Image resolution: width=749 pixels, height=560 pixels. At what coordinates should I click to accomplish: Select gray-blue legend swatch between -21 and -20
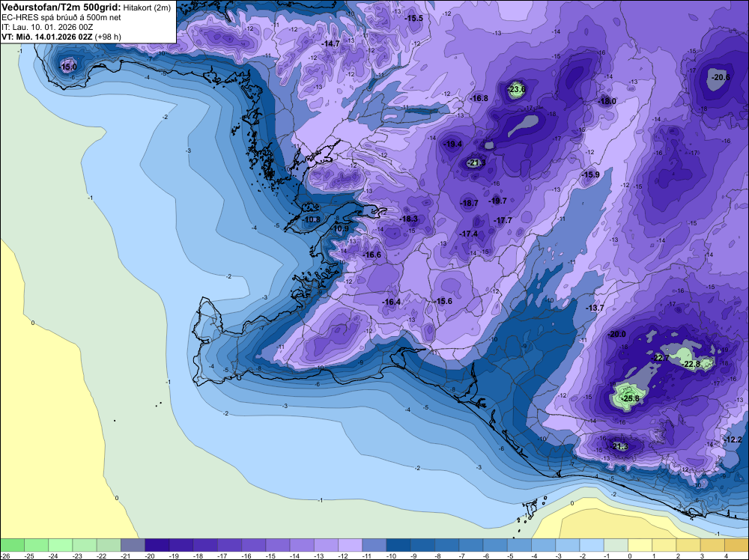[x=133, y=545]
